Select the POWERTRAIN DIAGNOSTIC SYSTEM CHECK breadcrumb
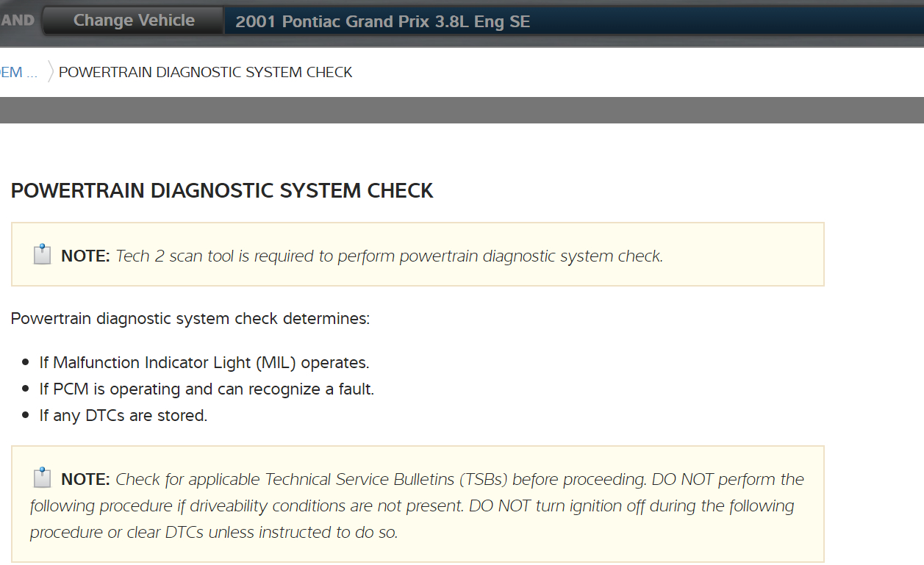Image resolution: width=924 pixels, height=565 pixels. point(206,72)
